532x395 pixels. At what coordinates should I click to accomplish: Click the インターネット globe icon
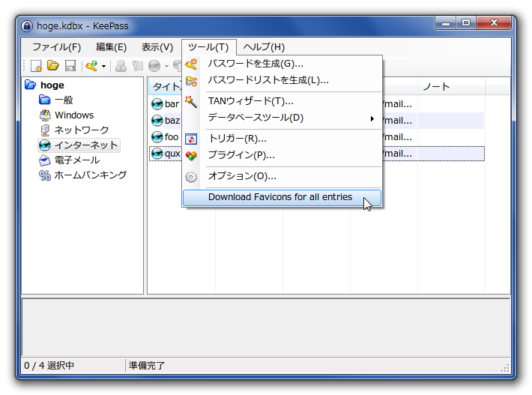click(45, 145)
